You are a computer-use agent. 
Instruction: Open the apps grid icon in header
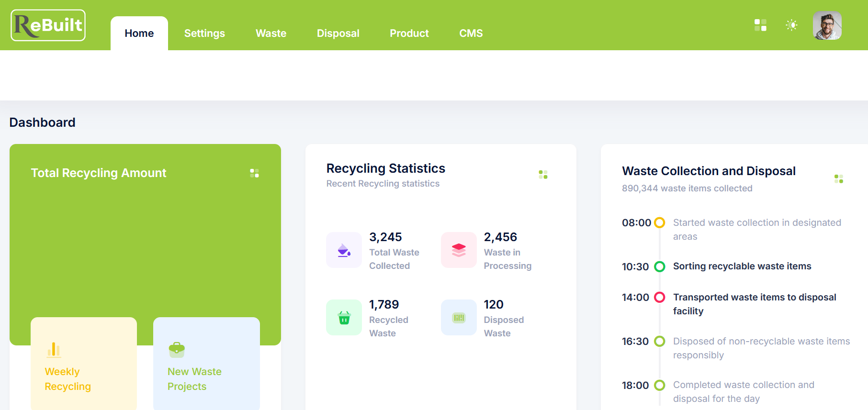[760, 25]
